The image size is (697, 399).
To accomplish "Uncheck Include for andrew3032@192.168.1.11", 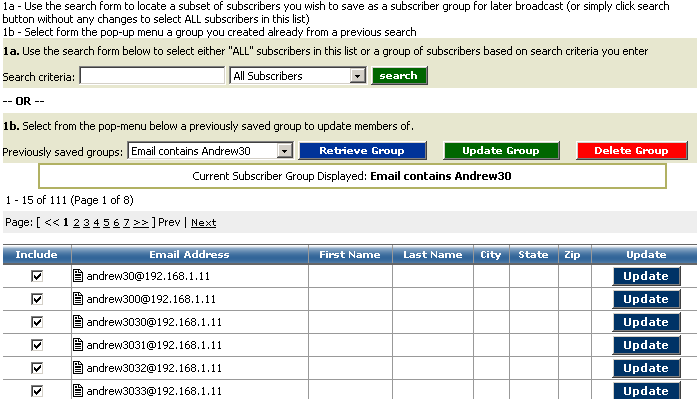I will [x=37, y=368].
